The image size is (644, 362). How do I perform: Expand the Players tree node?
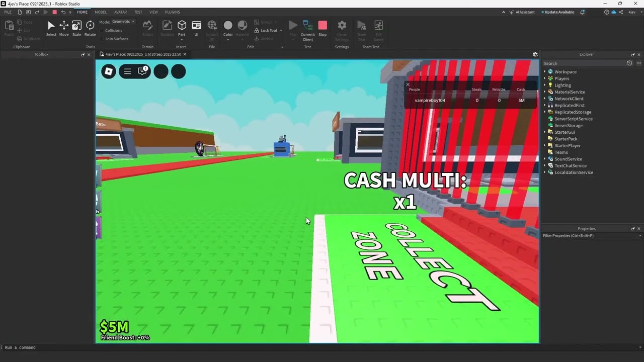coord(545,78)
